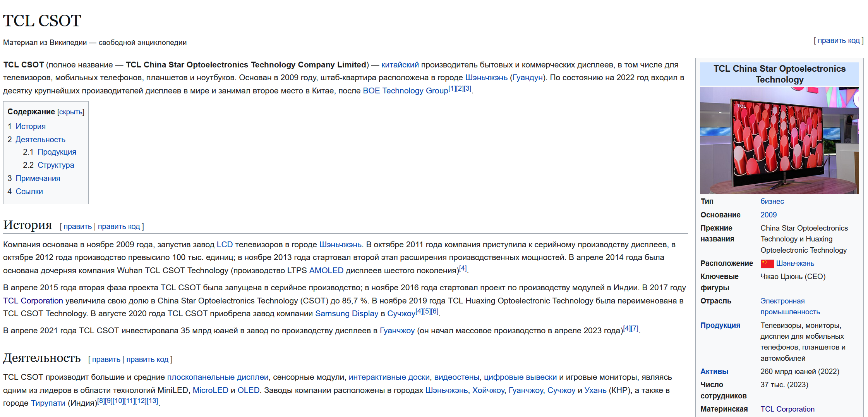Open the TCL television photo in the infobox
This screenshot has height=417, width=868.
tap(779, 140)
